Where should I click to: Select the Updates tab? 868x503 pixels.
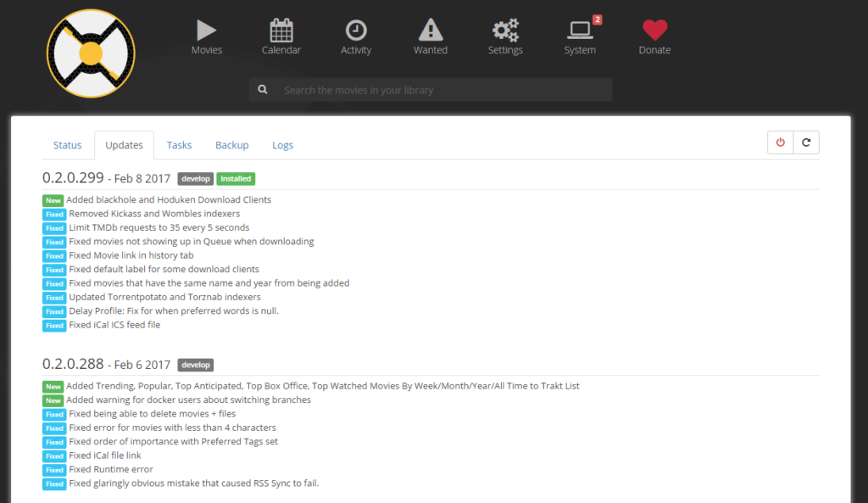click(x=124, y=145)
